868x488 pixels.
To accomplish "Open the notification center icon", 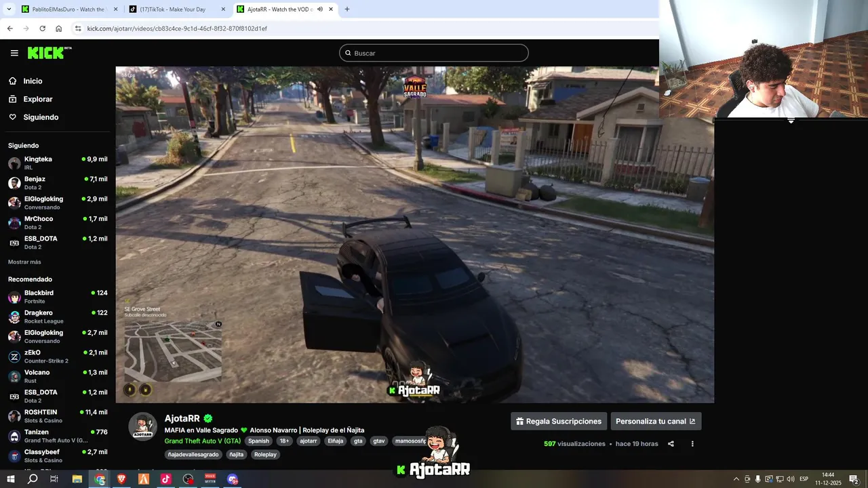I will click(x=854, y=479).
